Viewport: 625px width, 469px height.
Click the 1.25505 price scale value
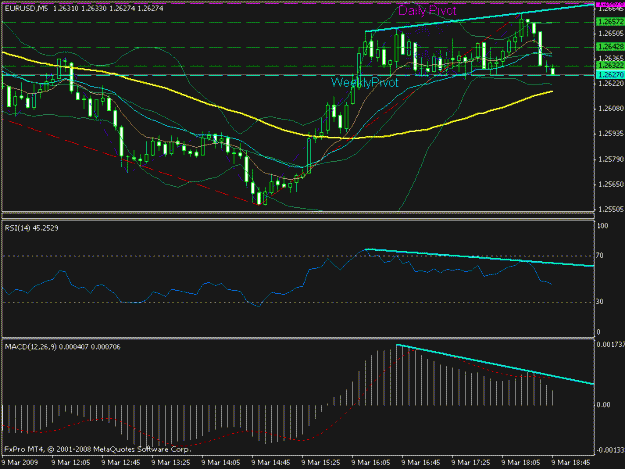click(x=611, y=209)
